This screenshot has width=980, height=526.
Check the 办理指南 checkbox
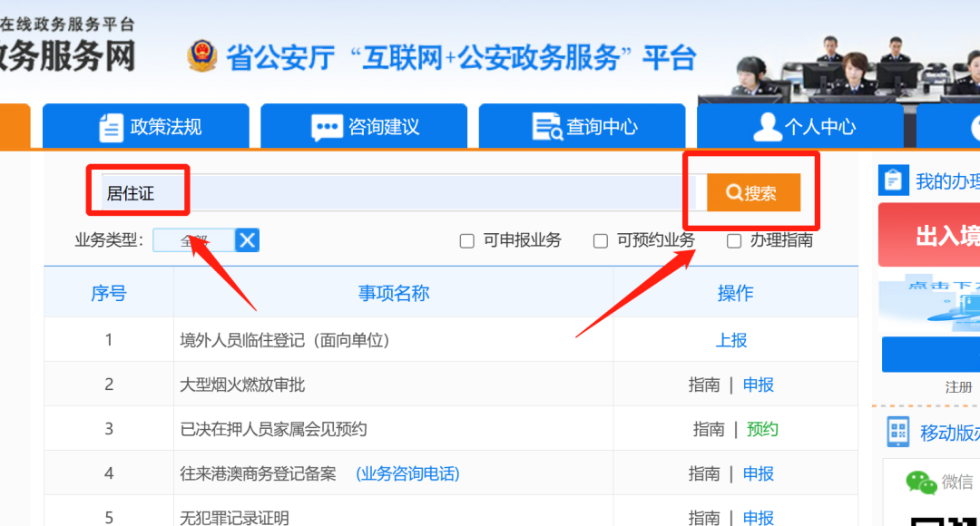tap(734, 240)
